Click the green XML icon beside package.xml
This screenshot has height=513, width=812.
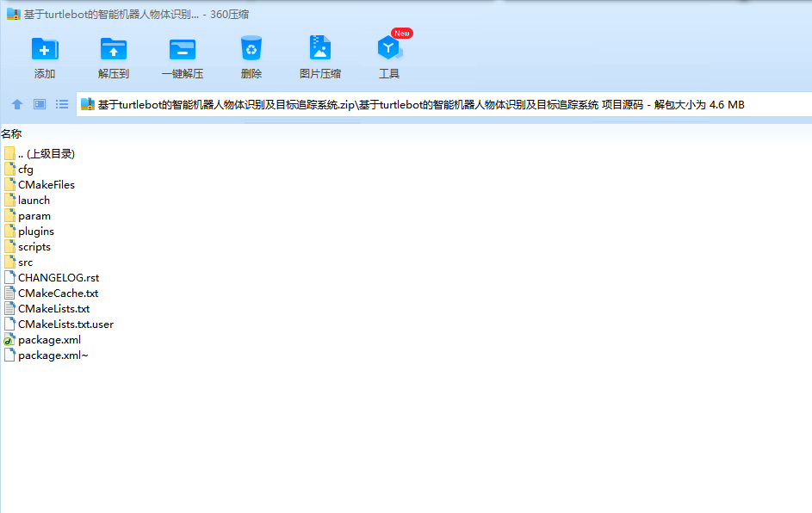point(9,340)
